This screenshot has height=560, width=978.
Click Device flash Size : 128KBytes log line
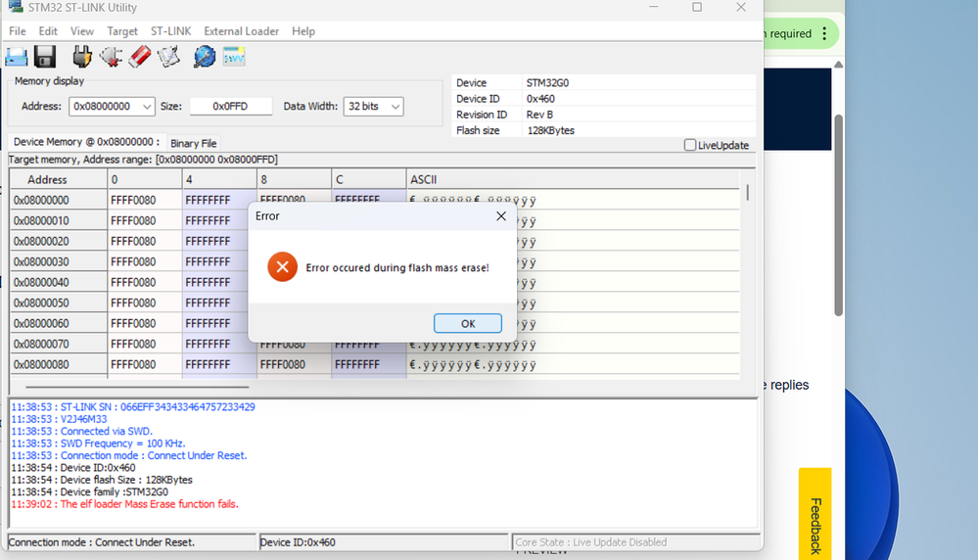(102, 480)
